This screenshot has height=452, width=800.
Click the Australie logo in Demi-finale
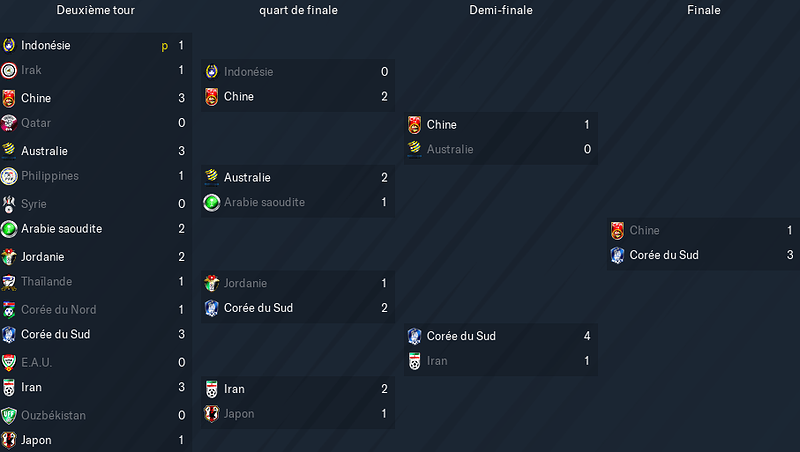[x=414, y=149]
